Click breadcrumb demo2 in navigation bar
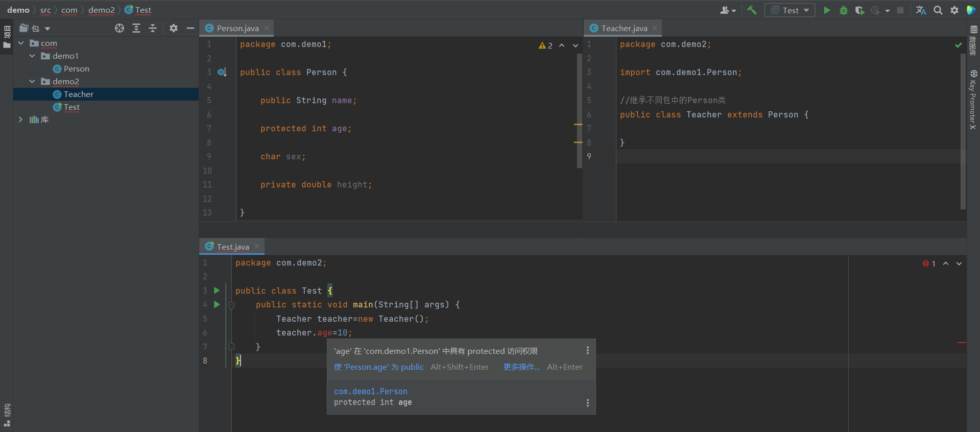980x432 pixels. [102, 10]
